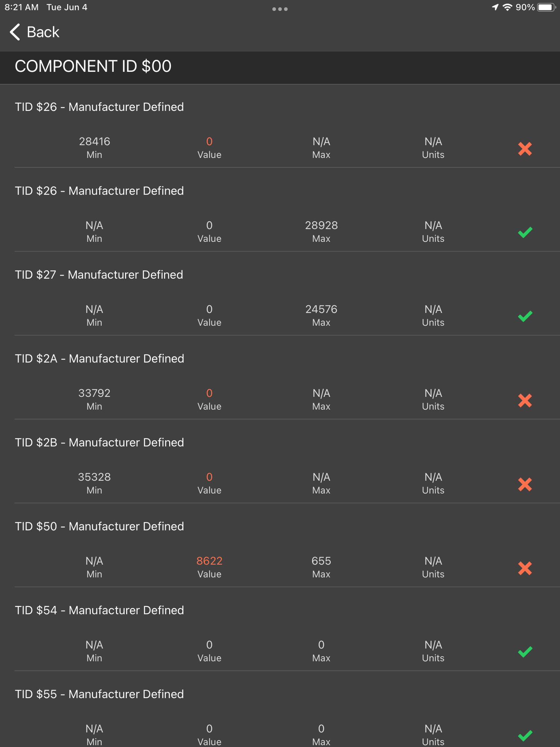Tap the green checkmark on the TID $55 row
The width and height of the screenshot is (560, 747).
[x=525, y=736]
